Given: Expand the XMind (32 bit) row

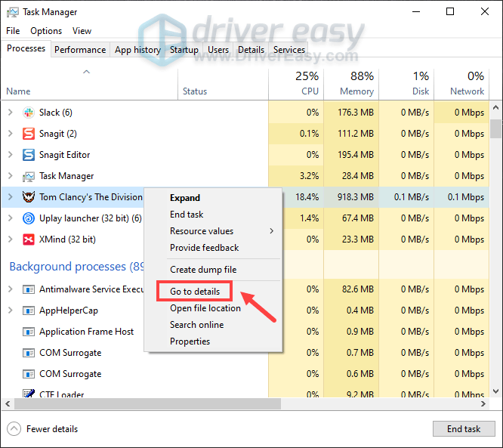Looking at the screenshot, I should (11, 239).
